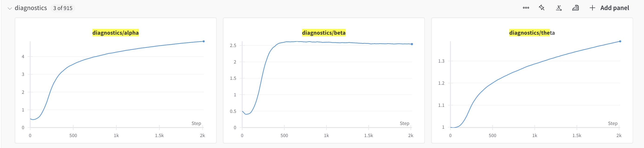Screen dimensions: 644x148
Task: Click the 2.5 y-axis tick in beta chart
Action: pyautogui.click(x=233, y=45)
